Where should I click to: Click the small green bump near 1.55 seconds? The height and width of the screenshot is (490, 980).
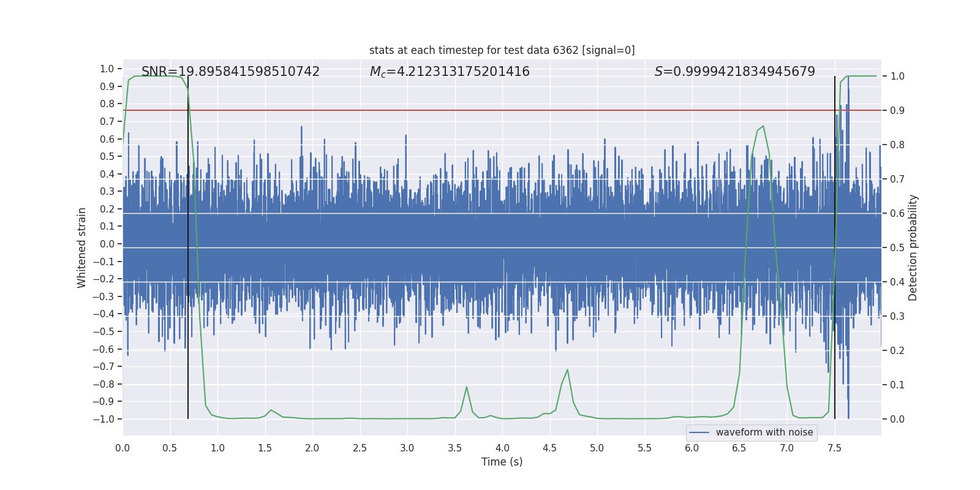[x=271, y=410]
